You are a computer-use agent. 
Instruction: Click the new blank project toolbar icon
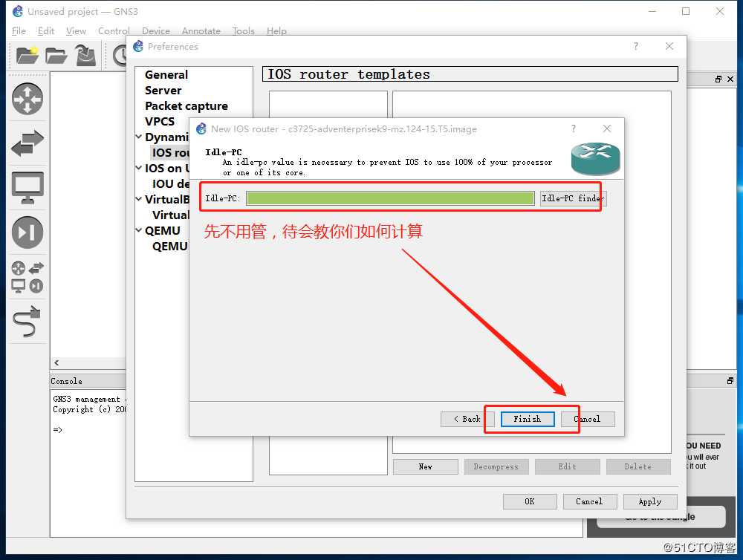pos(27,56)
